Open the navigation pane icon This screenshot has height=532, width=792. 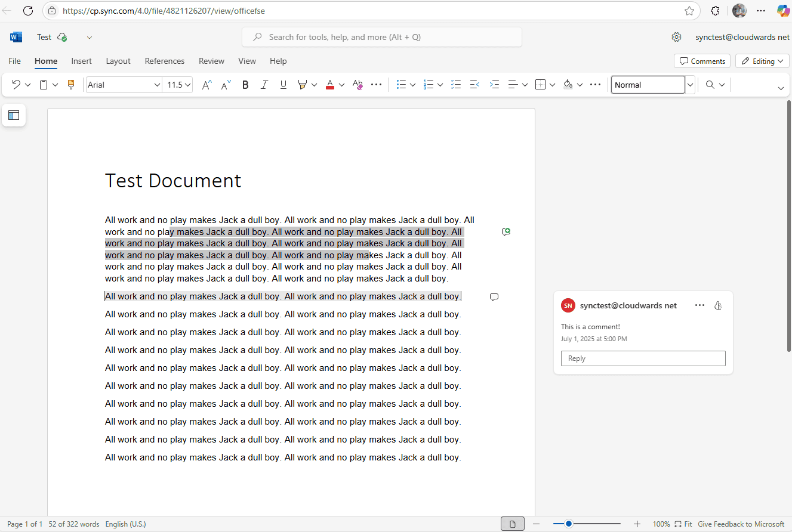14,115
